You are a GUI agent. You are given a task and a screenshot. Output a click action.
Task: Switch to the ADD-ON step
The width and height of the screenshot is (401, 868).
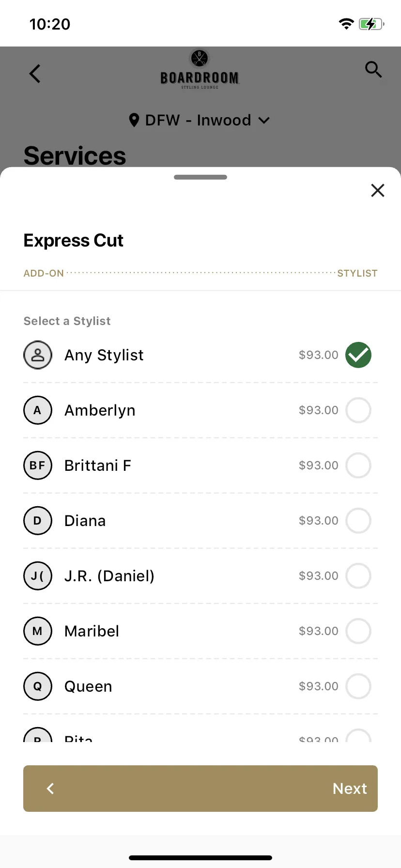point(44,273)
